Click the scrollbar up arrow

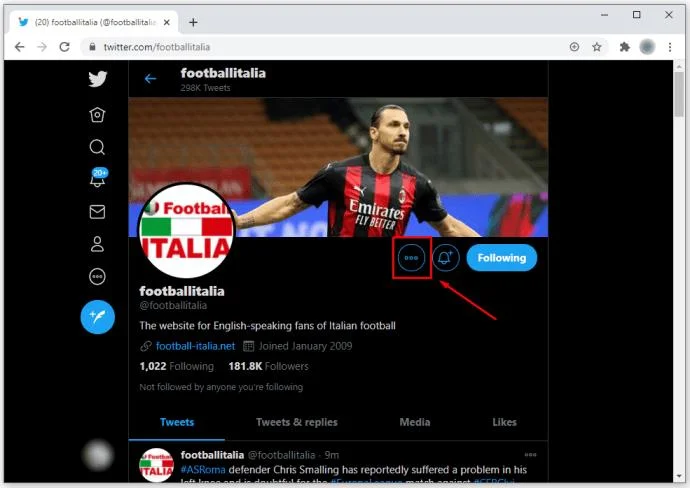(679, 66)
